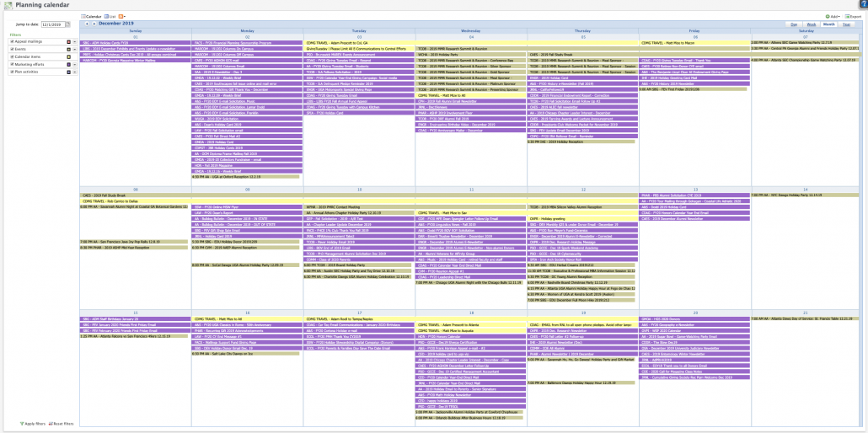Expand the Plan activities filter dropdown
Image resolution: width=868 pixels, height=433 pixels.
tap(74, 72)
